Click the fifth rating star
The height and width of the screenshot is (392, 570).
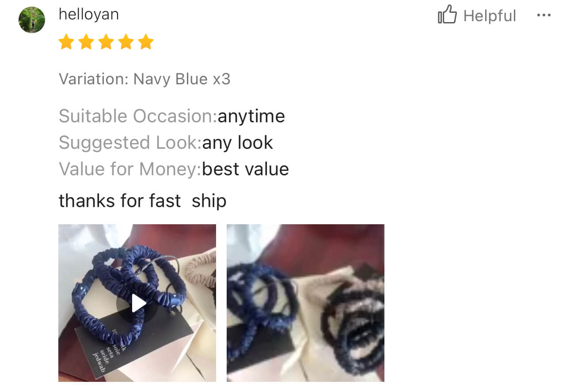pyautogui.click(x=145, y=42)
